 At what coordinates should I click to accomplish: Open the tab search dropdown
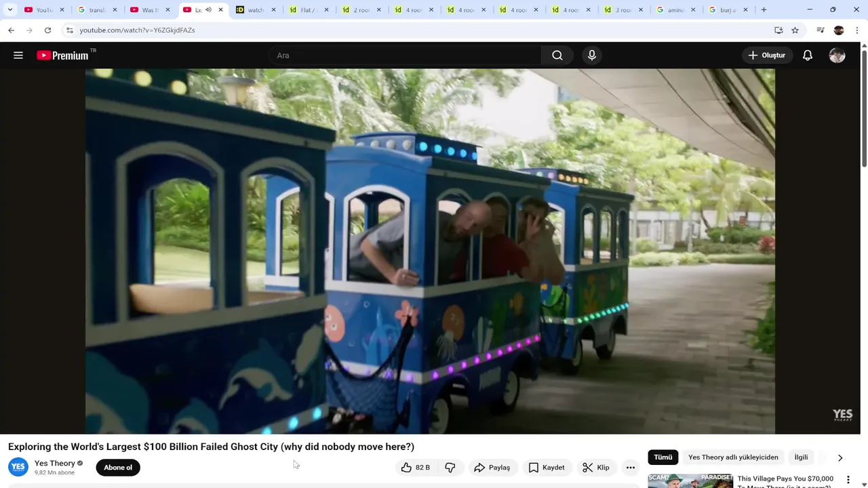10,10
